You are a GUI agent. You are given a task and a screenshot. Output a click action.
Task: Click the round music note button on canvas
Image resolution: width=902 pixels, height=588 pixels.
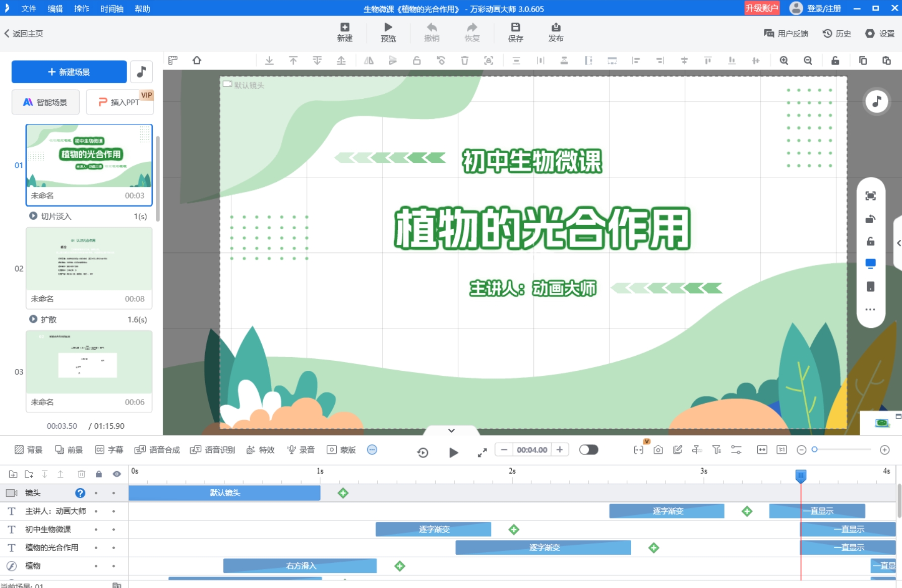pyautogui.click(x=877, y=101)
